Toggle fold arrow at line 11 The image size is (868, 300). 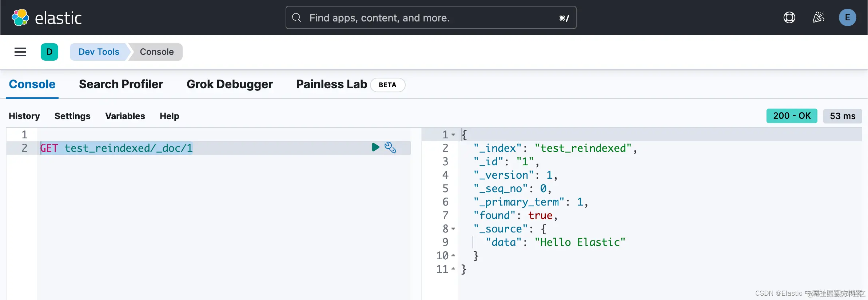[453, 269]
